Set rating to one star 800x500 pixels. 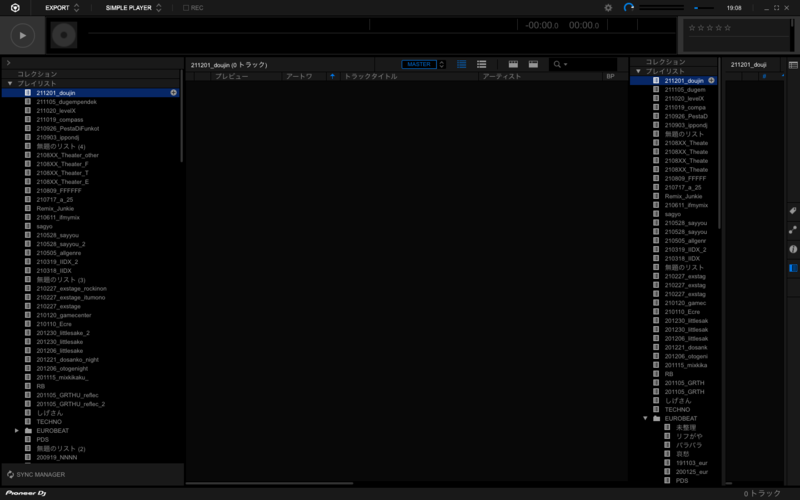[692, 28]
